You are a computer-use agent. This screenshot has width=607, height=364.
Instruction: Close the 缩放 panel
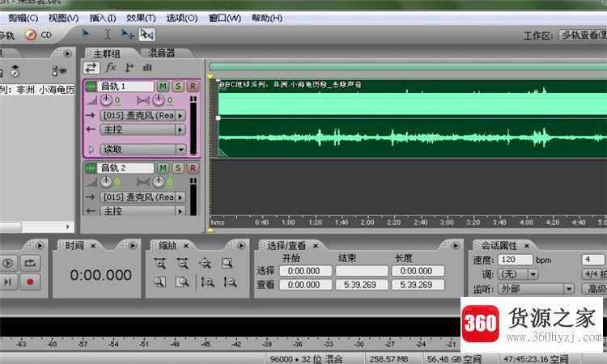coord(186,246)
